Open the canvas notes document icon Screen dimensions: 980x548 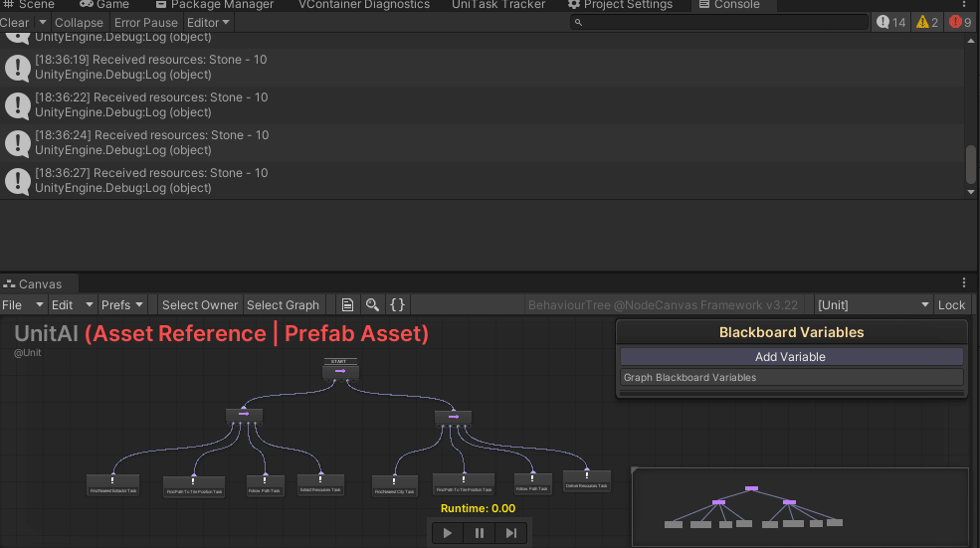[347, 305]
